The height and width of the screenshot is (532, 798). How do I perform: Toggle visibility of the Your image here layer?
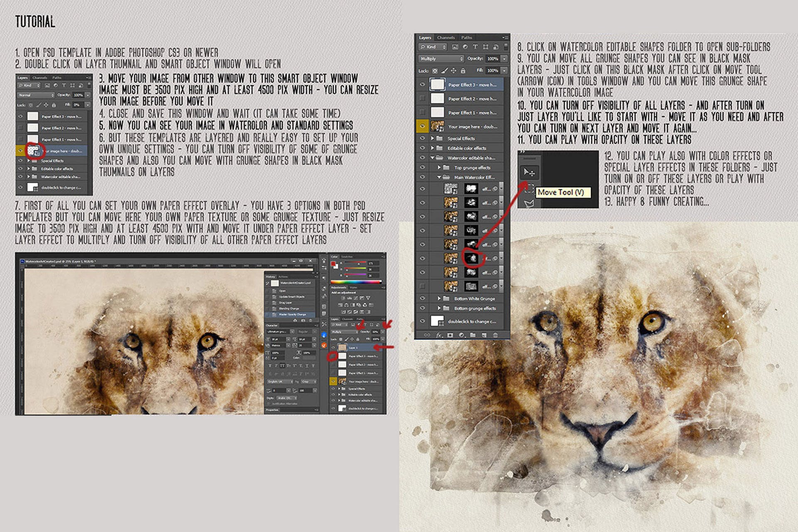(423, 126)
